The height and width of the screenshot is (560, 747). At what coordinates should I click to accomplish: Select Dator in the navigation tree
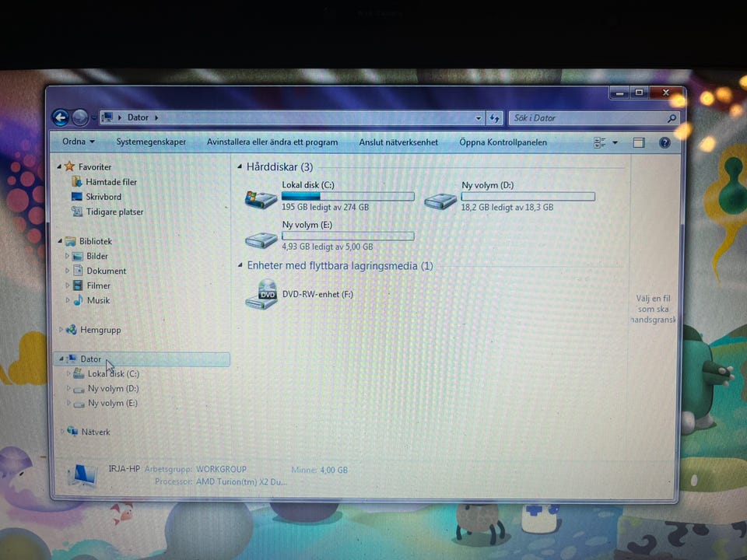click(x=90, y=359)
